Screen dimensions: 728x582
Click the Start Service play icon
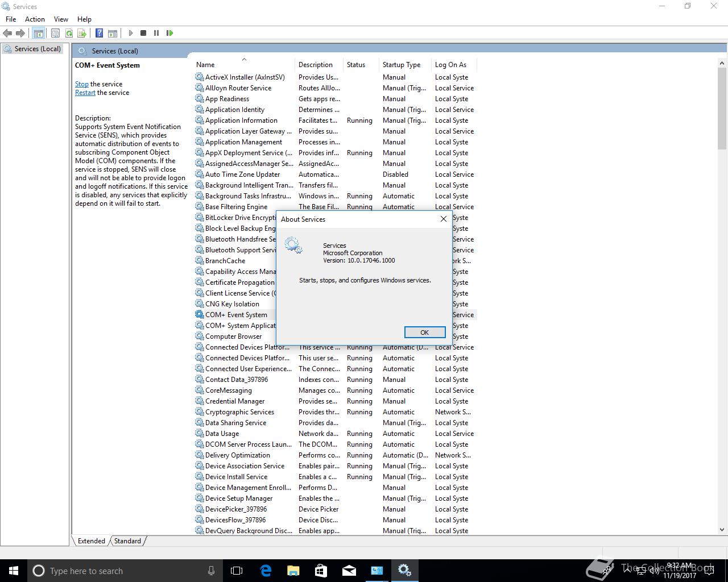[130, 33]
